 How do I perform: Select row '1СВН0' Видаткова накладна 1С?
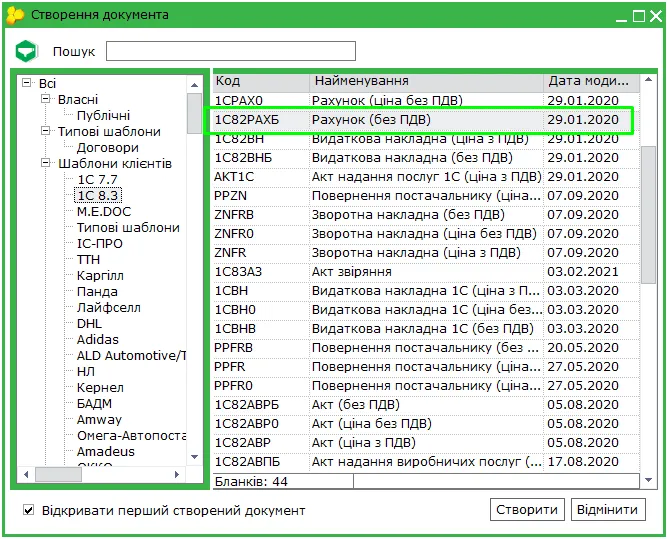point(426,310)
